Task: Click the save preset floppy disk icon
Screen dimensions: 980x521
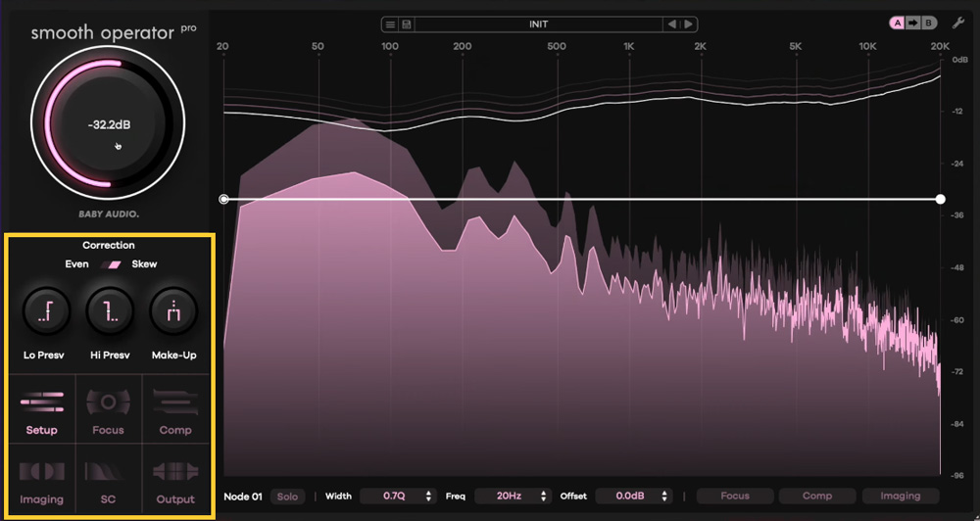Action: point(407,24)
